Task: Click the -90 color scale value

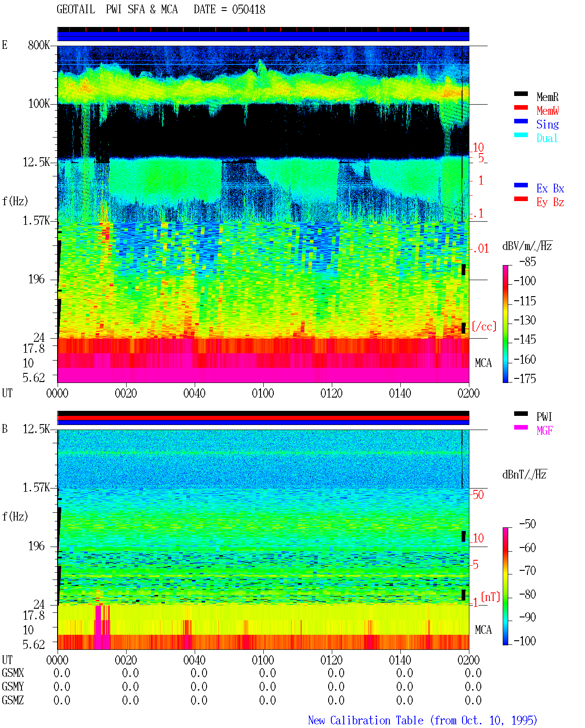Action: coord(527,617)
